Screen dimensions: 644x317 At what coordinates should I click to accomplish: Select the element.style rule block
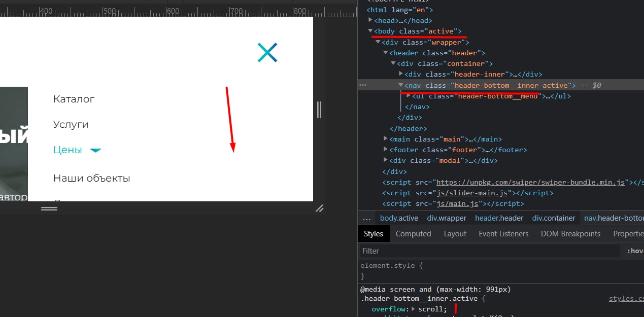tap(391, 270)
